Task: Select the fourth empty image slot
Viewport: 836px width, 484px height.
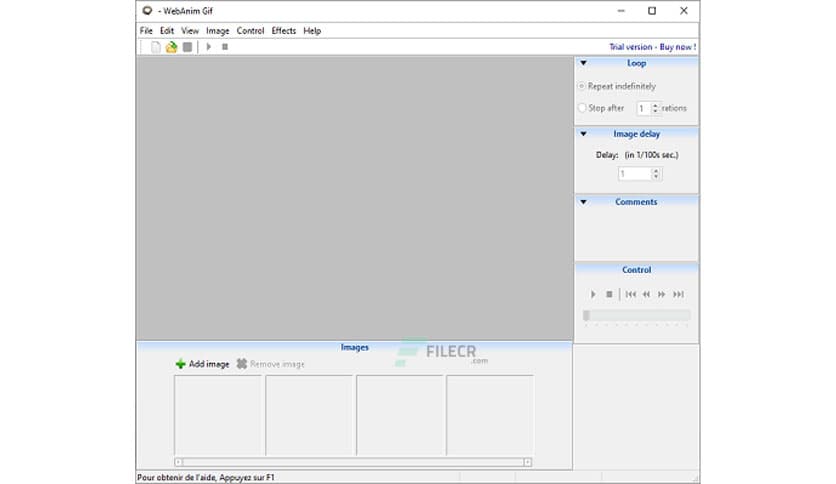Action: pos(490,415)
